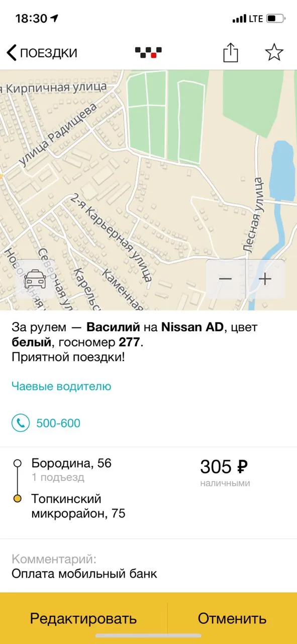Tap the phone icon to call dispatcher
The width and height of the screenshot is (297, 644).
click(21, 423)
